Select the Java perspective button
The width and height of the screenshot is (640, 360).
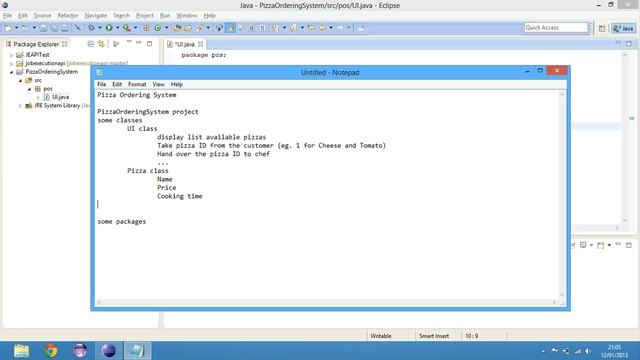tap(623, 28)
